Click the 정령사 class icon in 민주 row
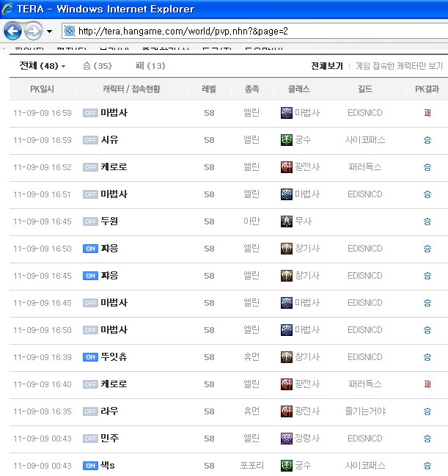The height and width of the screenshot is (476, 448). (287, 439)
